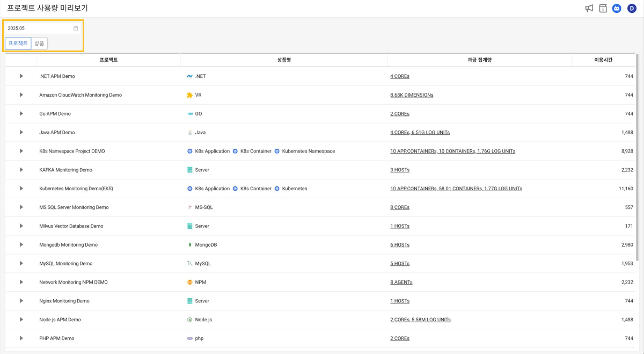Open the 8.68K DIMENSIONs link
This screenshot has height=354, width=644.
pos(412,95)
